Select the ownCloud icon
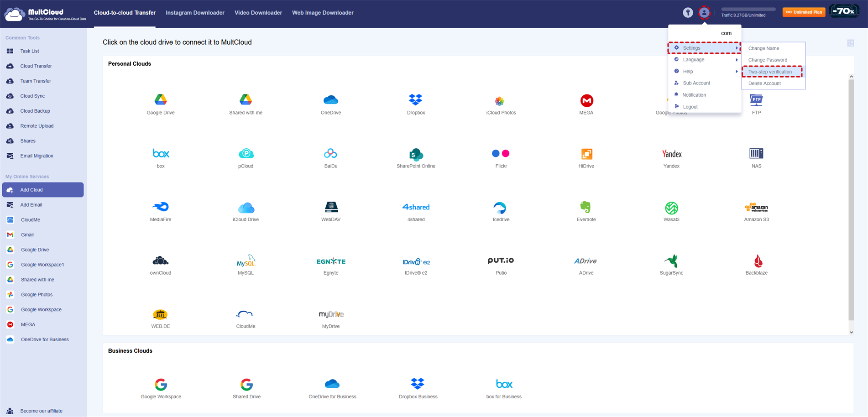The image size is (868, 417). pyautogui.click(x=160, y=261)
